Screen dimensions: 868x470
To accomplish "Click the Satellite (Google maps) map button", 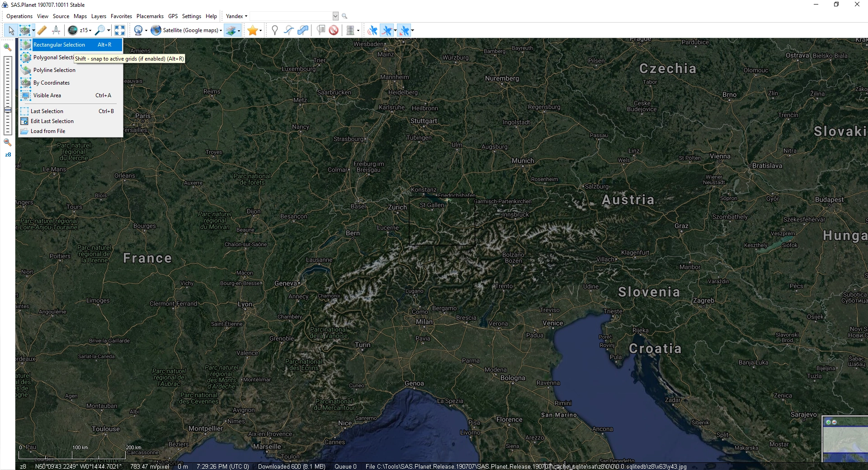I will (186, 30).
